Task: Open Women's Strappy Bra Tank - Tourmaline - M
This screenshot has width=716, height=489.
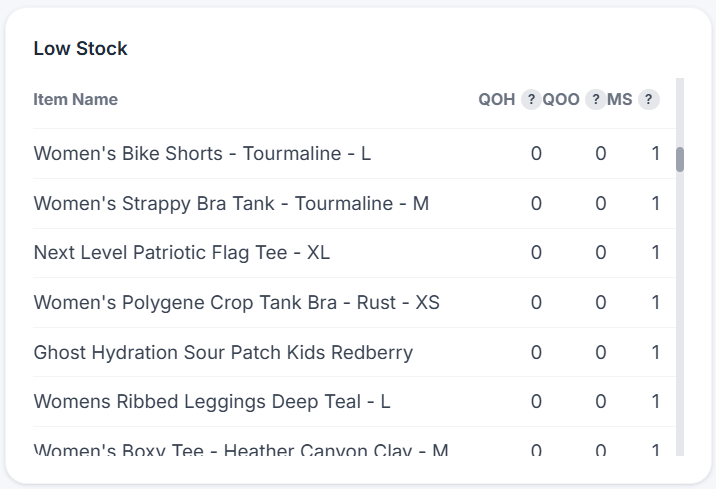Action: (x=231, y=203)
